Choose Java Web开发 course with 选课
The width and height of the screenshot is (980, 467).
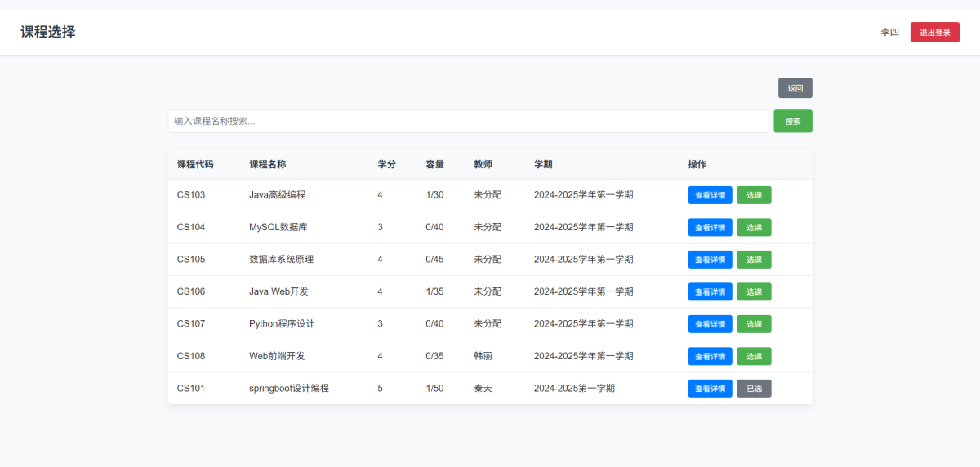coord(754,291)
